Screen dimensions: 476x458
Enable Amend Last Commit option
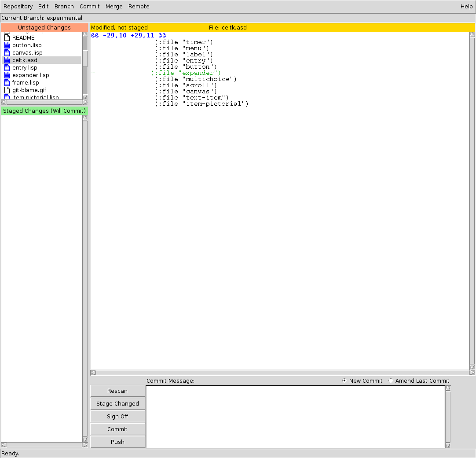tap(391, 381)
